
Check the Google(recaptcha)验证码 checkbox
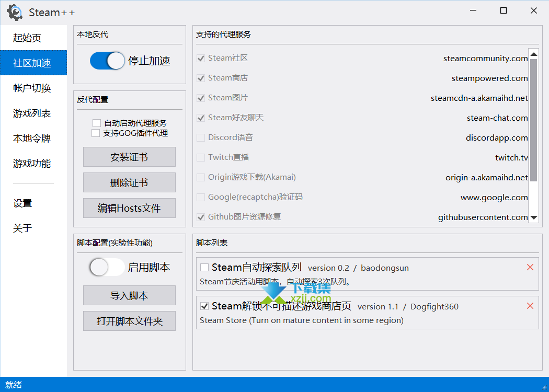tap(201, 198)
